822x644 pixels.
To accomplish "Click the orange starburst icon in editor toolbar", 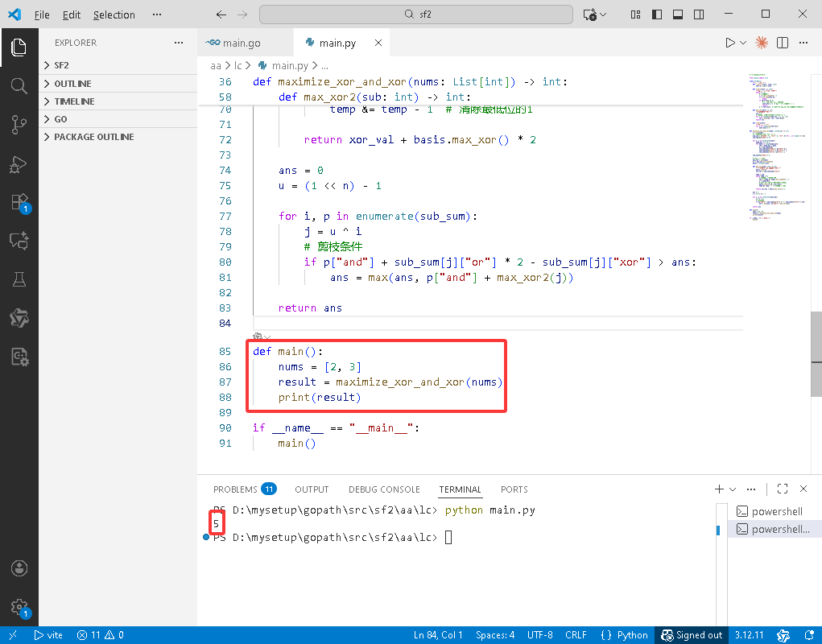I will tap(762, 43).
